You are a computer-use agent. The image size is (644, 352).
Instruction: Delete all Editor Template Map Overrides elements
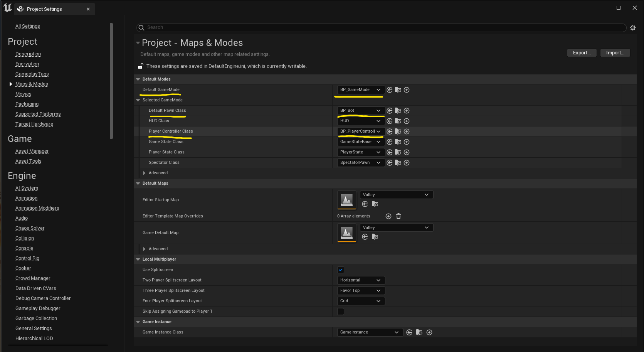[399, 216]
